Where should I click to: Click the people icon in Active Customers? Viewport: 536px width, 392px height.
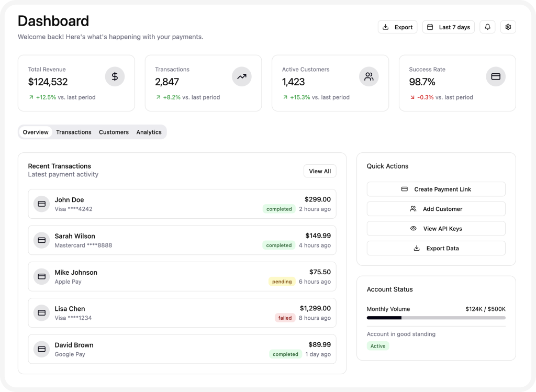(368, 77)
